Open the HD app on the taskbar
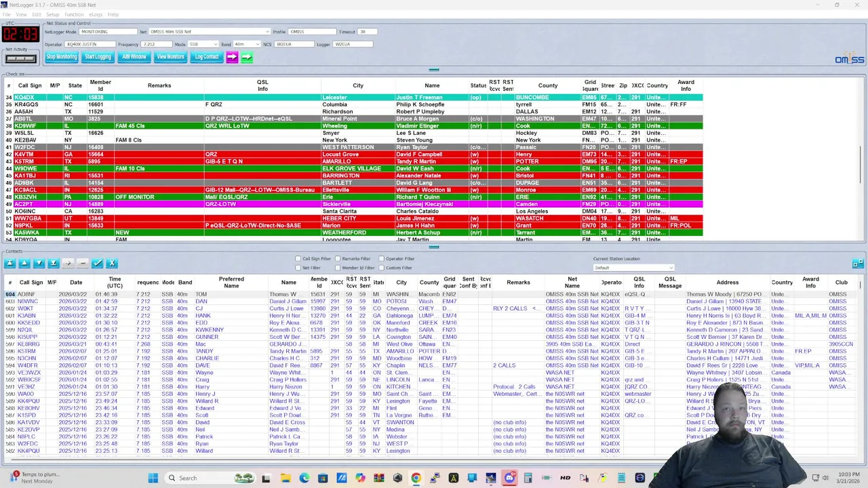The width and height of the screenshot is (868, 488). (565, 478)
